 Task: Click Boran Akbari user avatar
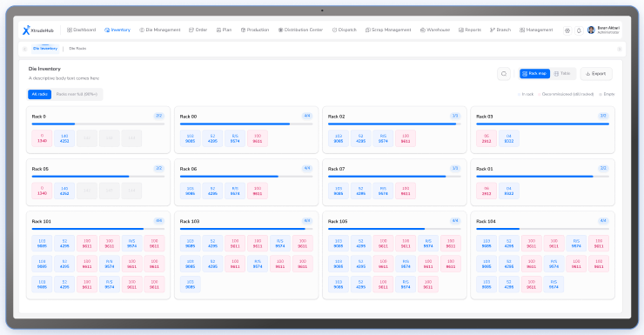tap(591, 30)
